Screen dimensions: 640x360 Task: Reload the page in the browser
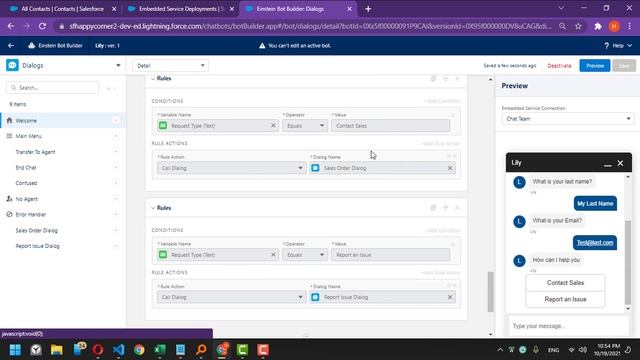[42, 26]
